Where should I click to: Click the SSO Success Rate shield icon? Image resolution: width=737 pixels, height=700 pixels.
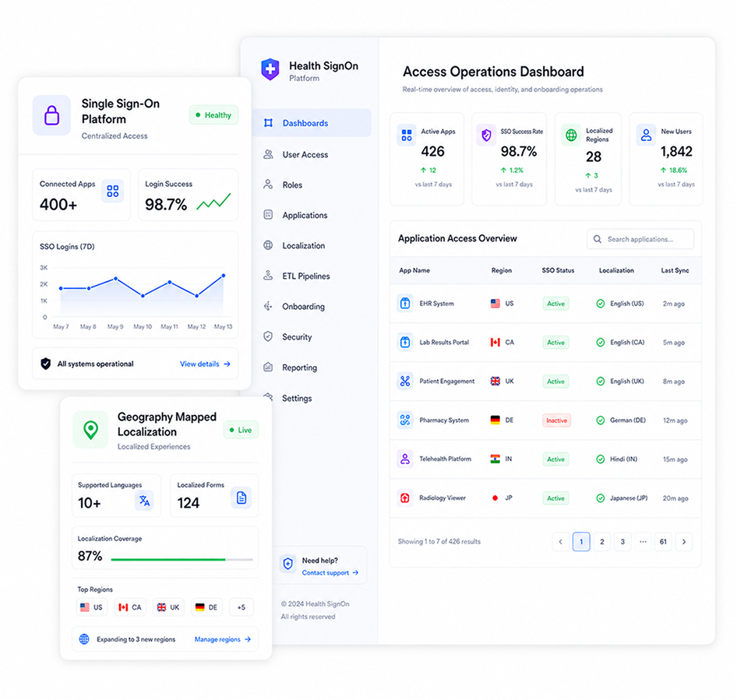486,135
